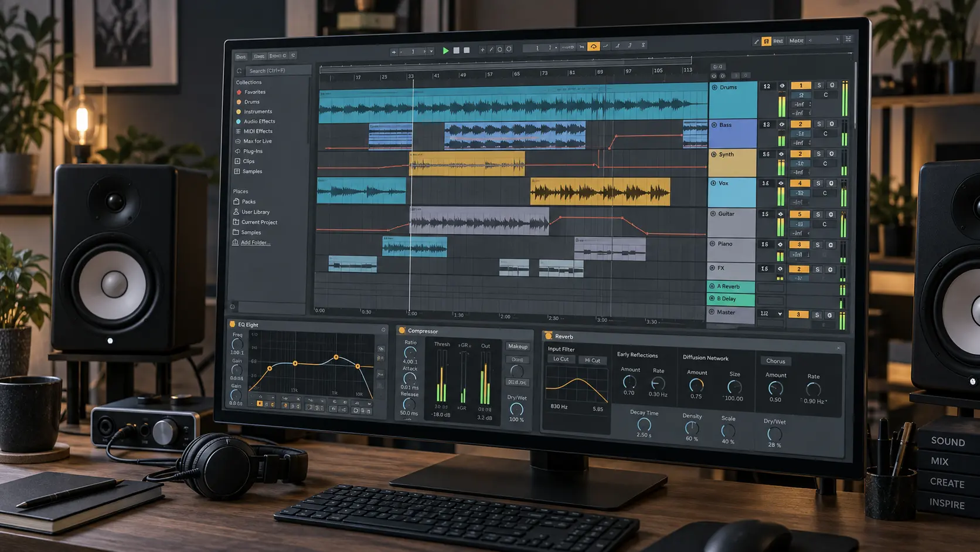
Task: Fold the Guitar track with its circle button
Action: pos(713,214)
